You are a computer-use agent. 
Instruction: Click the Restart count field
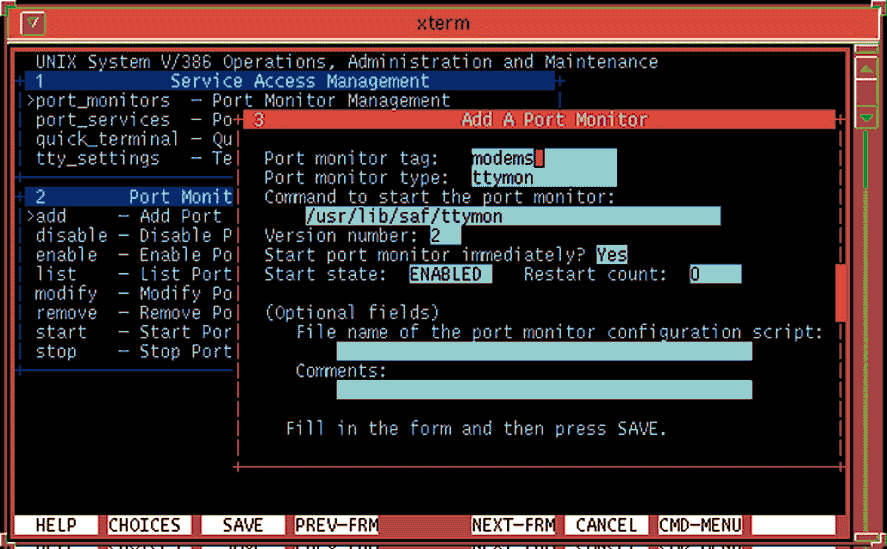point(714,274)
